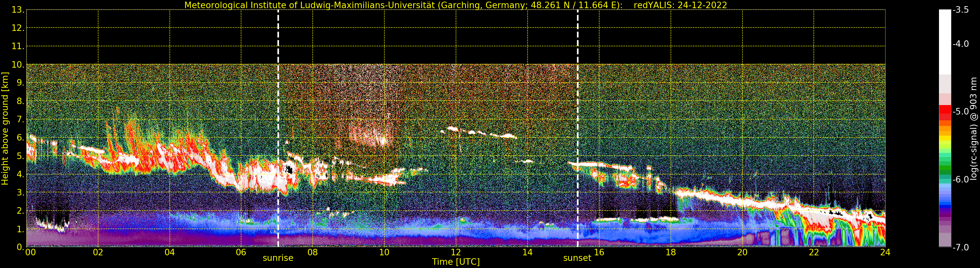This screenshot has width=980, height=268.
Task: Click the time axis tick label 22
Action: [814, 252]
